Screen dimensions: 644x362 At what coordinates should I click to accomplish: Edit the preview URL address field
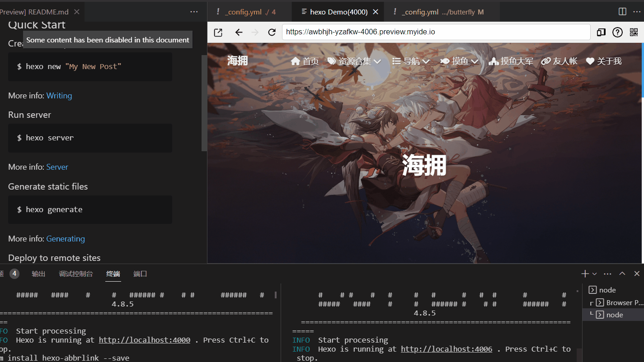[436, 32]
